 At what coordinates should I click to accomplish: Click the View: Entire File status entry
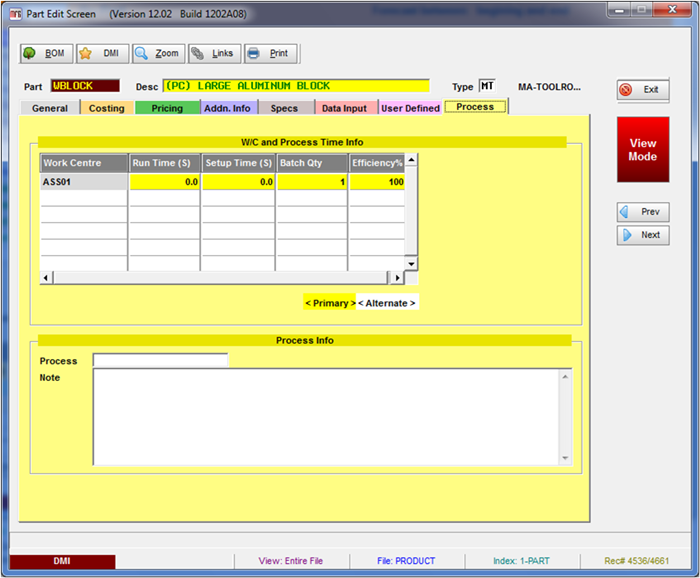coord(291,561)
